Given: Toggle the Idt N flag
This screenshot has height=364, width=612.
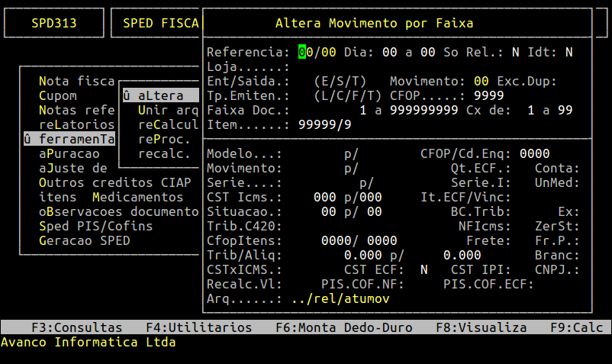Looking at the screenshot, I should pyautogui.click(x=569, y=52).
